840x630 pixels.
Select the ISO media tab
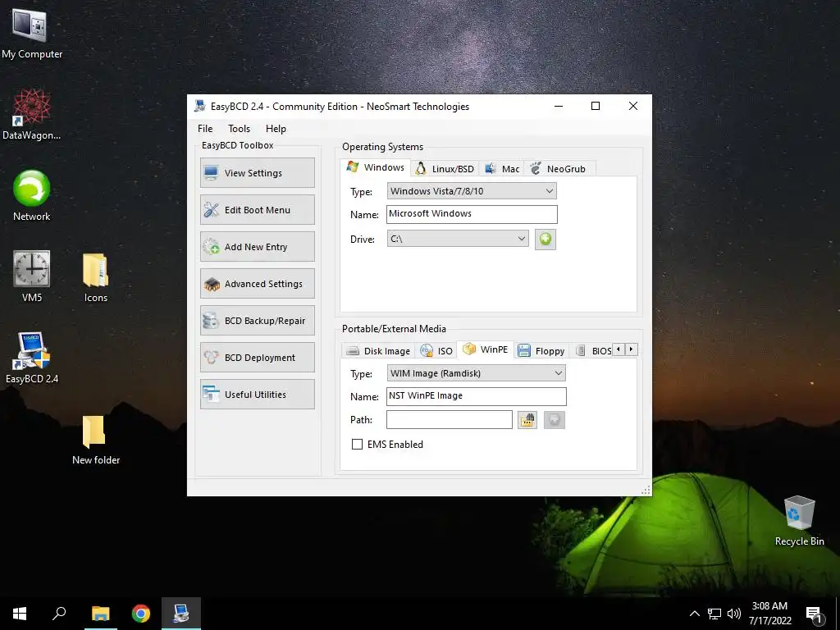click(x=436, y=351)
